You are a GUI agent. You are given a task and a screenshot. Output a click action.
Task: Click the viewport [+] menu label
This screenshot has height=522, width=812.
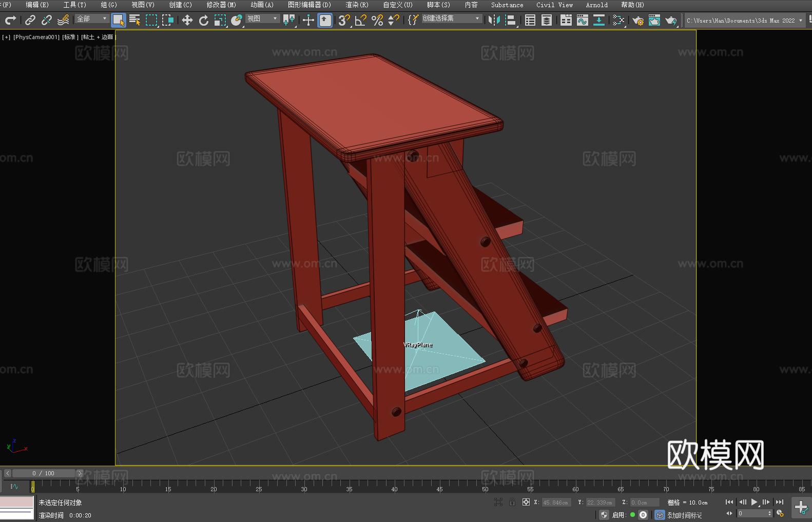click(6, 37)
